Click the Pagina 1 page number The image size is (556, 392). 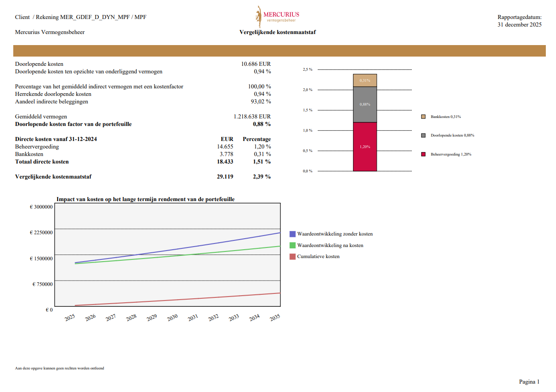pyautogui.click(x=529, y=381)
